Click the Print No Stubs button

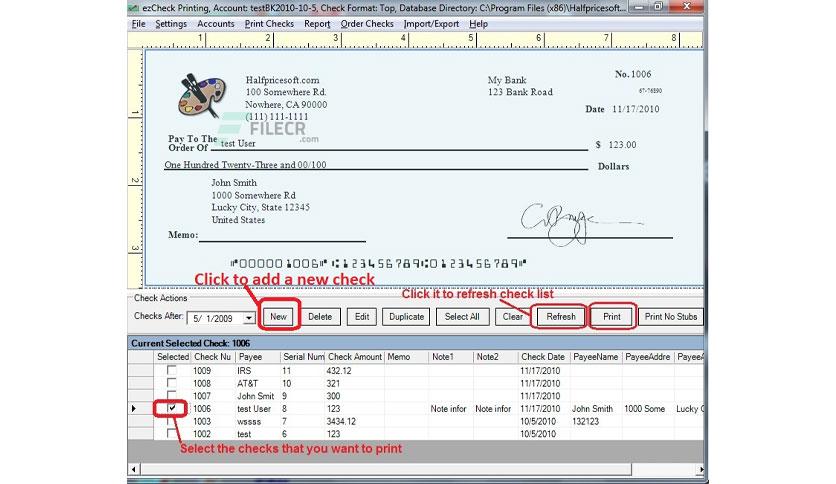pyautogui.click(x=671, y=317)
